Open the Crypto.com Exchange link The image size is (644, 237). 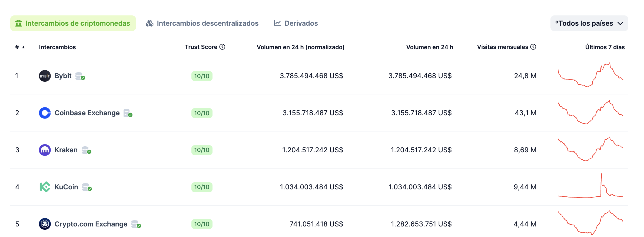tap(91, 224)
